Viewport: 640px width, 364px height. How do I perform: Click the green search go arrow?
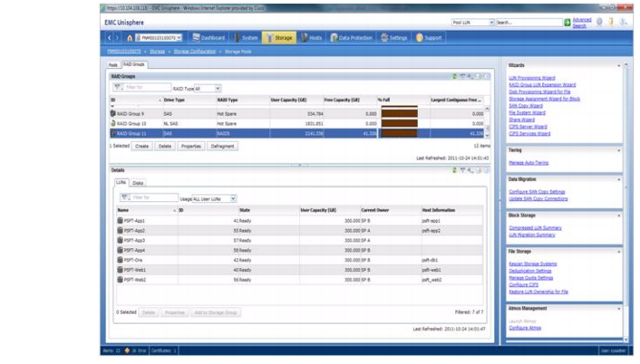pos(567,23)
